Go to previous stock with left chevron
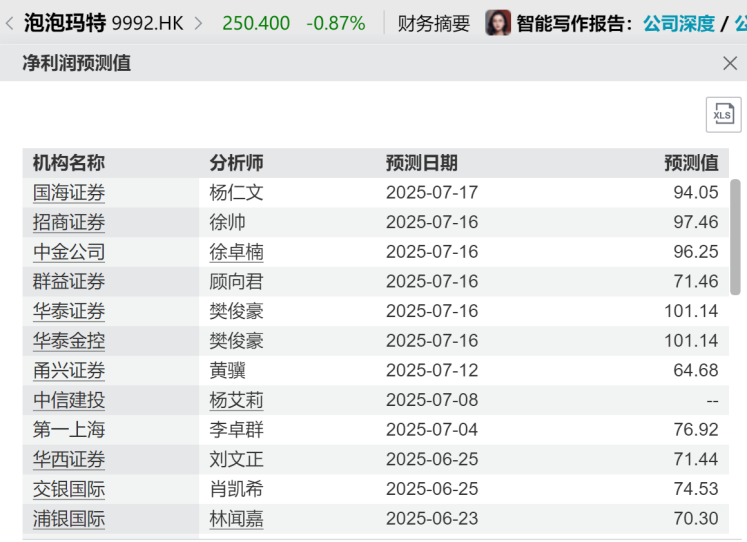The height and width of the screenshot is (542, 747). tap(9, 23)
